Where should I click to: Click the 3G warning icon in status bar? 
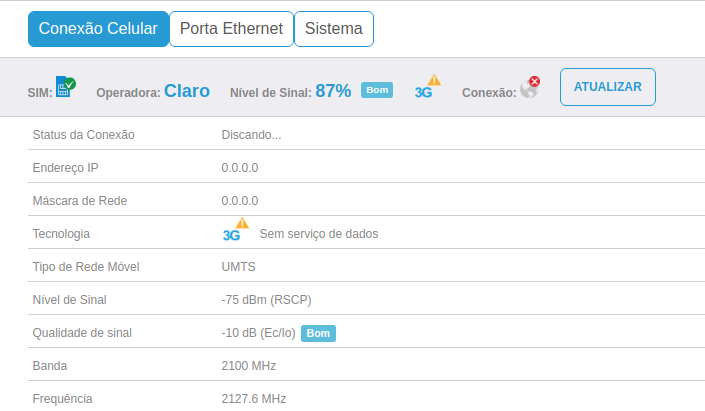(x=427, y=87)
